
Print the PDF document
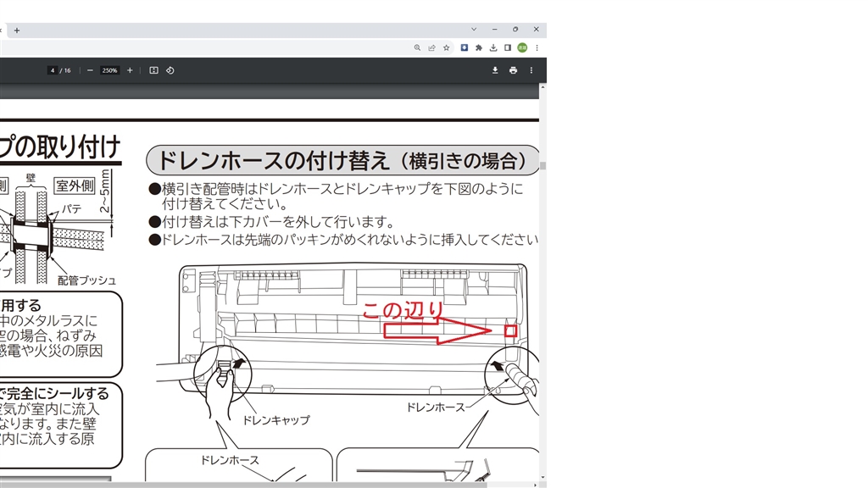tap(513, 70)
